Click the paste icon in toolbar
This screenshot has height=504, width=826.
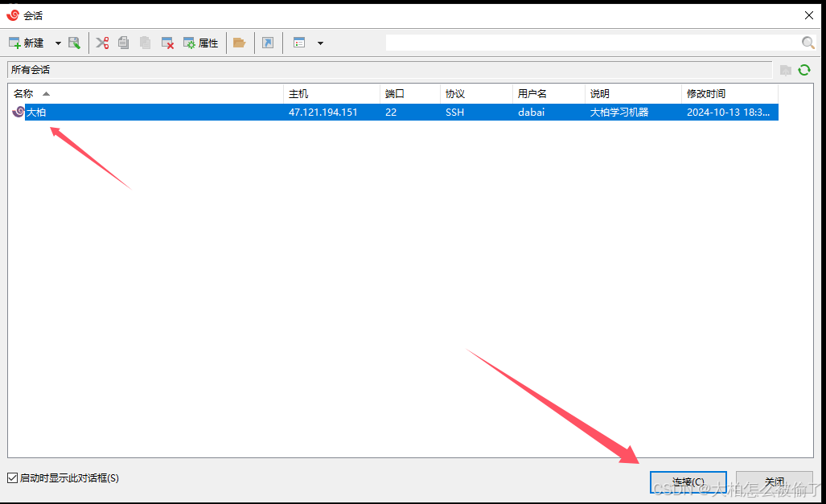tap(145, 43)
